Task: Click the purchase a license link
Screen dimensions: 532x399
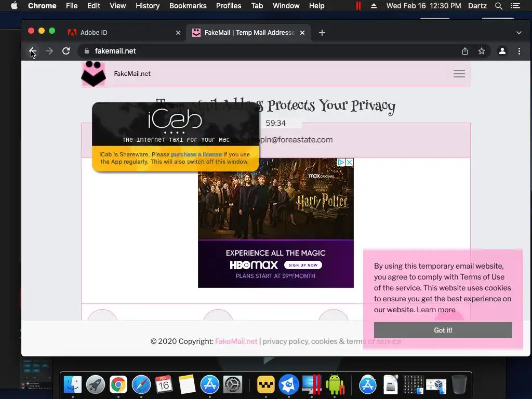Action: coord(196,154)
